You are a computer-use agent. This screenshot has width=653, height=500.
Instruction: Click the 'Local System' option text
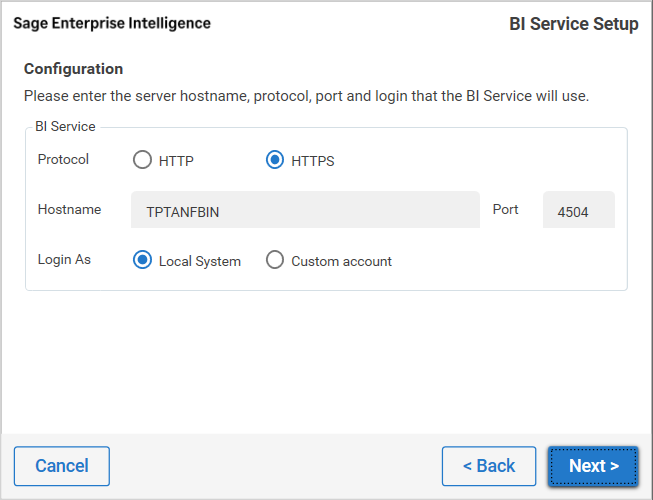200,261
